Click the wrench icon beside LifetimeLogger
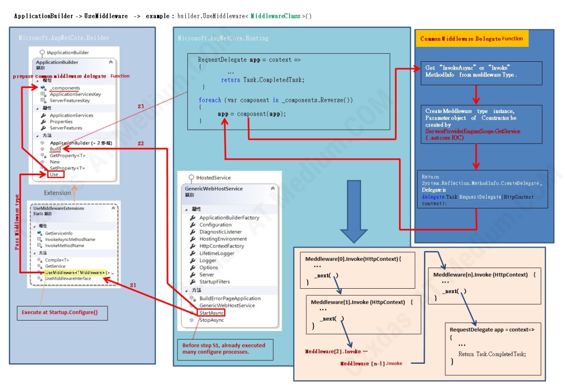565x392 pixels. point(192,253)
